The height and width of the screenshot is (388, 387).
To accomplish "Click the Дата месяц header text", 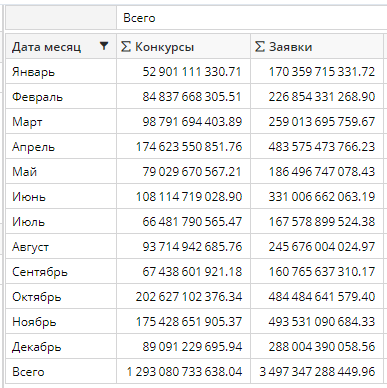I will click(x=46, y=47).
